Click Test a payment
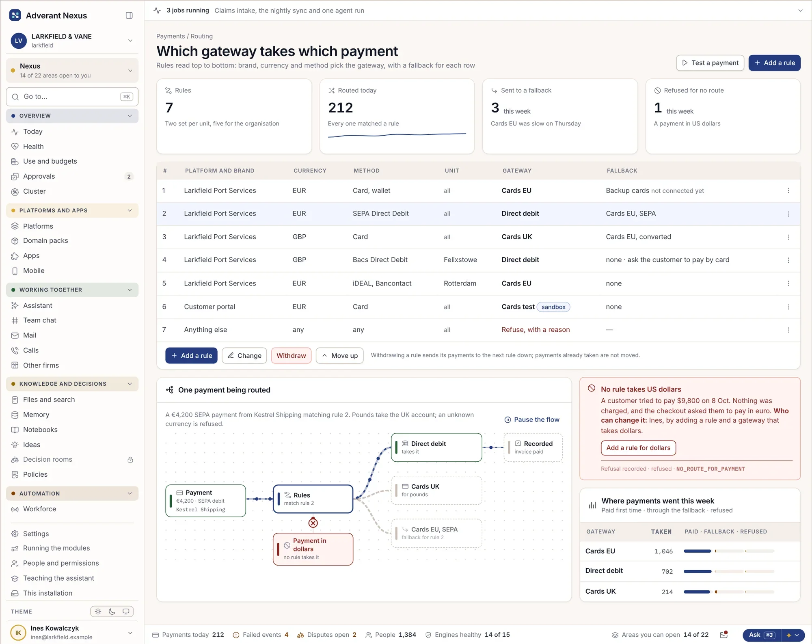The width and height of the screenshot is (812, 644). (710, 63)
